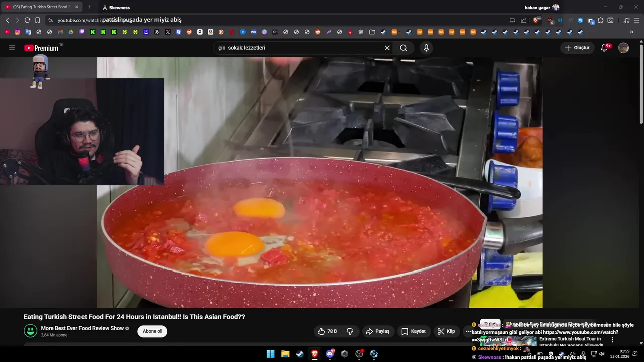Share the video using Paylaş
The height and width of the screenshot is (362, 644).
click(378, 331)
